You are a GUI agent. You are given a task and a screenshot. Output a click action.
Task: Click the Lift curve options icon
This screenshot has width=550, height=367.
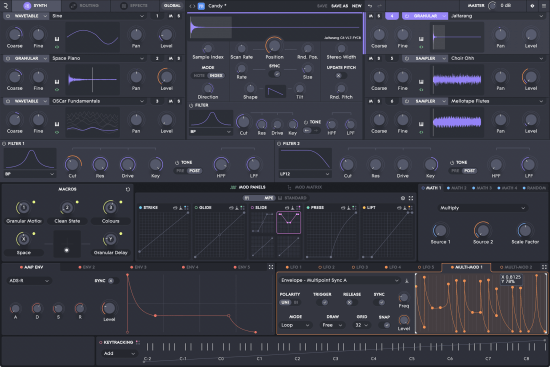click(x=410, y=208)
